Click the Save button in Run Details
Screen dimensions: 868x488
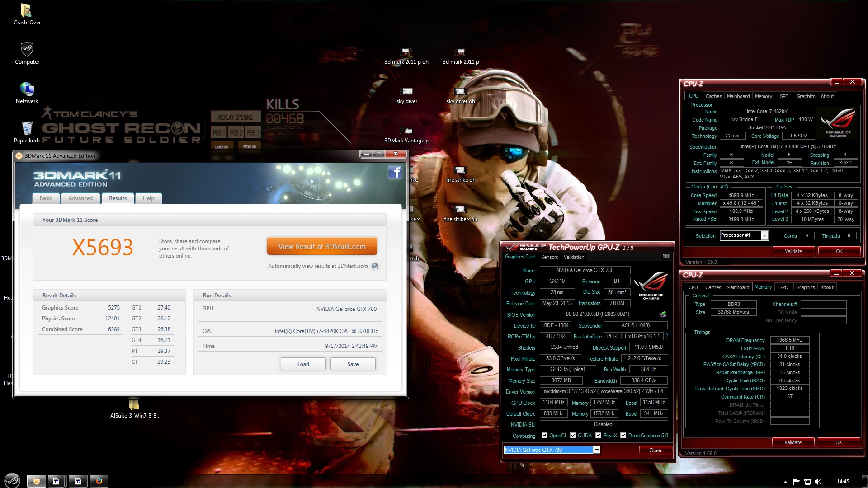click(353, 364)
